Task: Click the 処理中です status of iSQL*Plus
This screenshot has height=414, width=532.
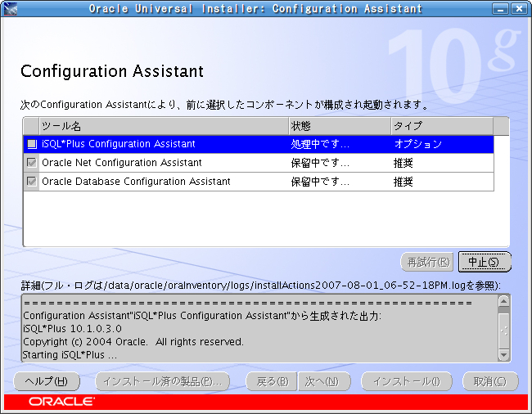Action: tap(320, 144)
